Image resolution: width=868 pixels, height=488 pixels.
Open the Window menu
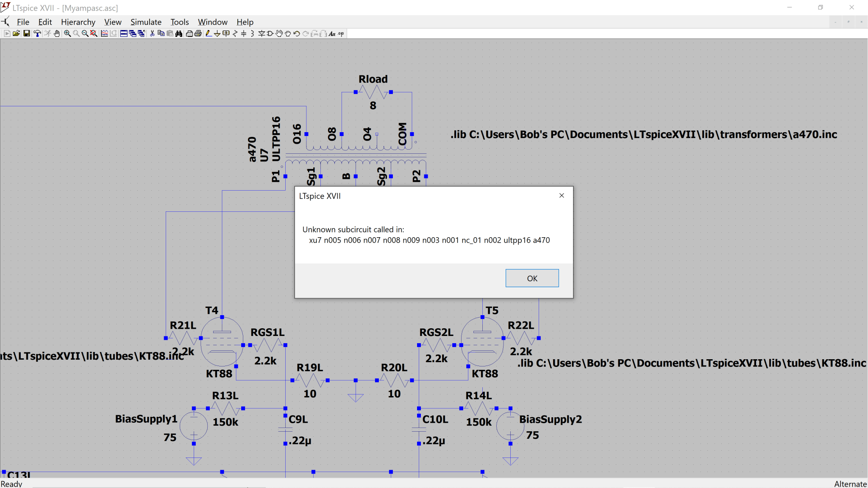[213, 22]
